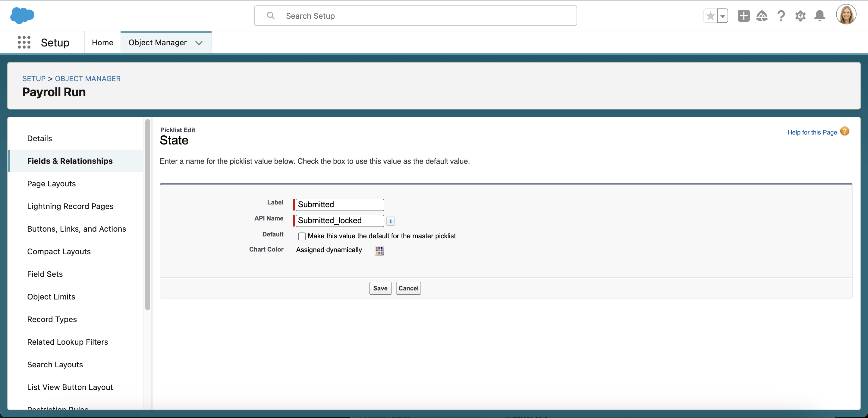868x418 pixels.
Task: Cancel the picklist edit
Action: pos(408,288)
